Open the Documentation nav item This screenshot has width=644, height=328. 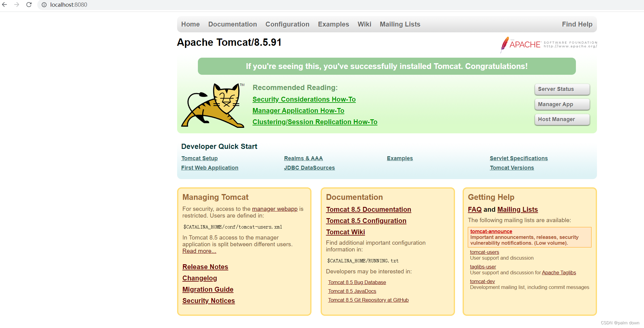pos(233,24)
